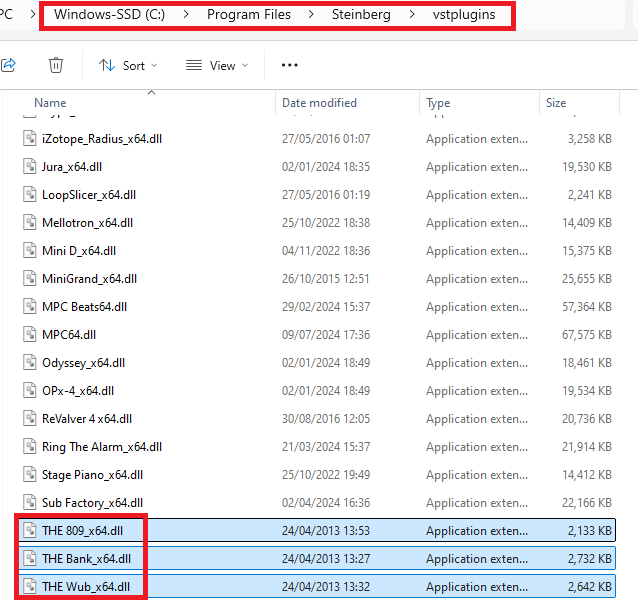638x601 pixels.
Task: Click the MPC64.dll file name
Action: pyautogui.click(x=69, y=335)
